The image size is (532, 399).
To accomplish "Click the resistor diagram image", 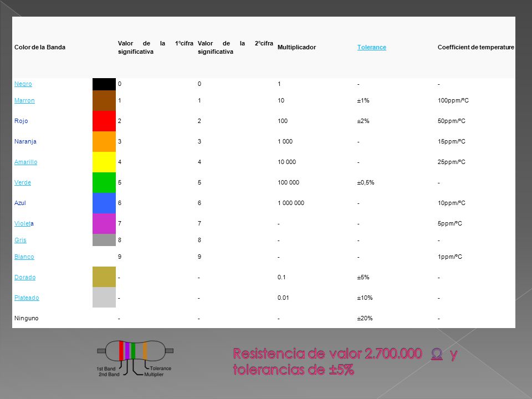I will 135,359.
